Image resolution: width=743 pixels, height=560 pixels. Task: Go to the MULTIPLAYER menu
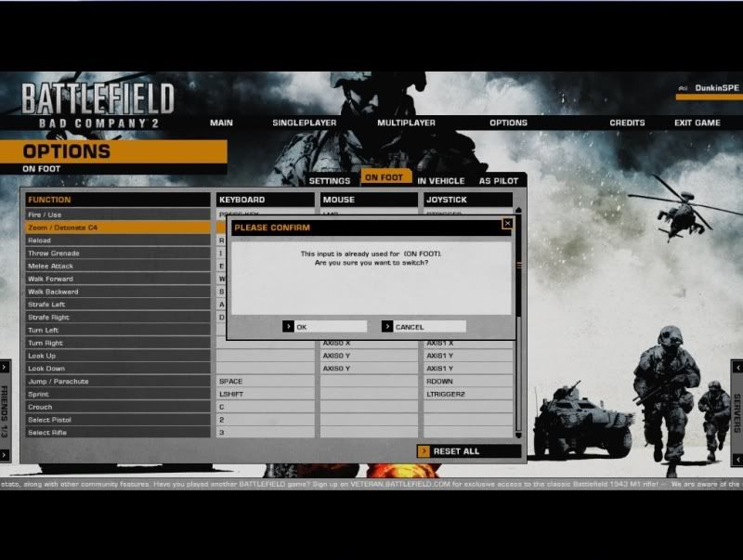click(406, 123)
